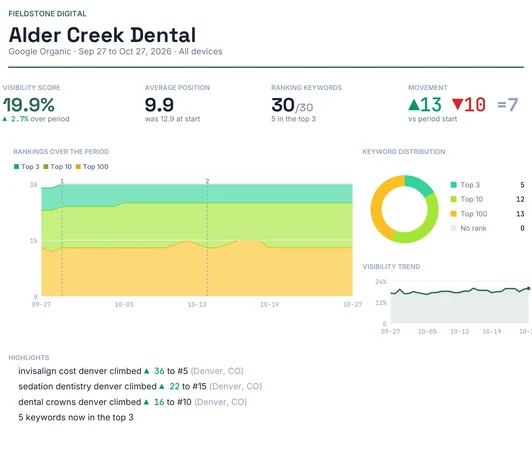Click the donut chart in Keyword Distribution

pos(404,209)
